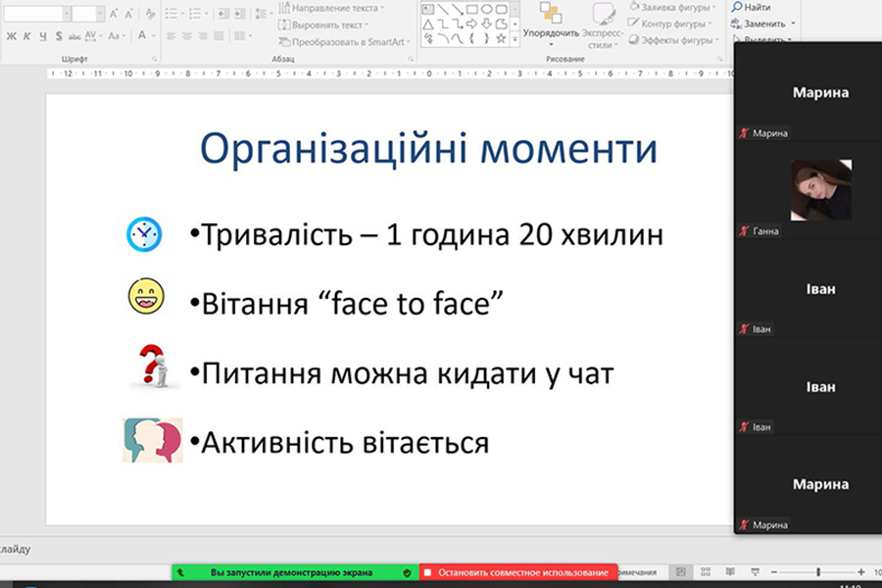Image resolution: width=882 pixels, height=588 pixels.
Task: Select the down arrow shape
Action: pos(487,24)
